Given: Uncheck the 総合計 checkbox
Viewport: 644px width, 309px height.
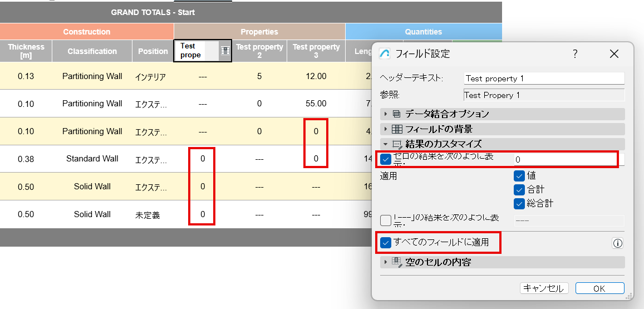Looking at the screenshot, I should 519,203.
